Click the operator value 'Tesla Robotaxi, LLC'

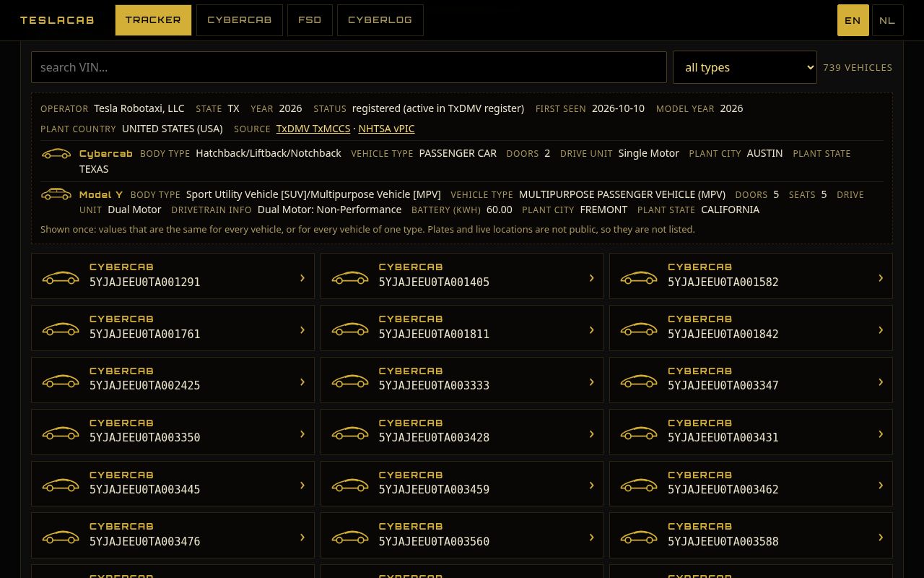(139, 108)
